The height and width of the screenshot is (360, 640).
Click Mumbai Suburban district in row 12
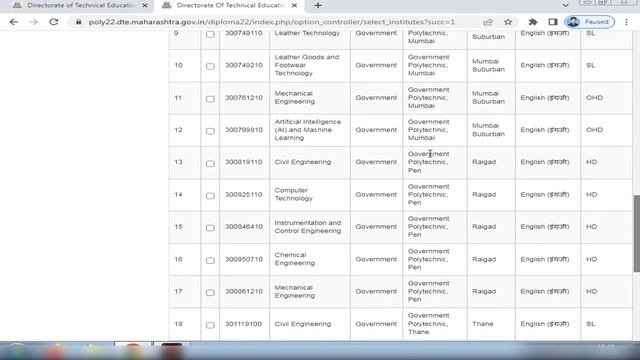point(488,130)
